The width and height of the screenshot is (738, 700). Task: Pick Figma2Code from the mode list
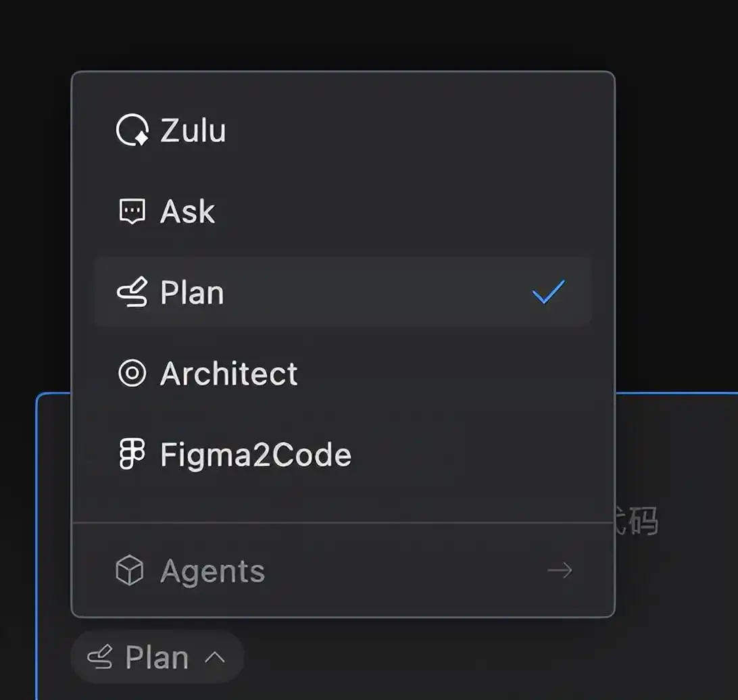pyautogui.click(x=255, y=455)
